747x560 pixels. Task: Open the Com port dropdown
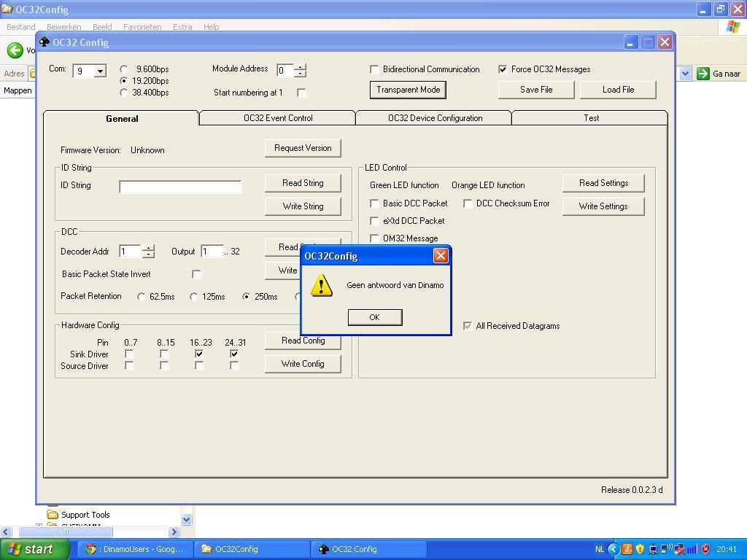[x=99, y=71]
